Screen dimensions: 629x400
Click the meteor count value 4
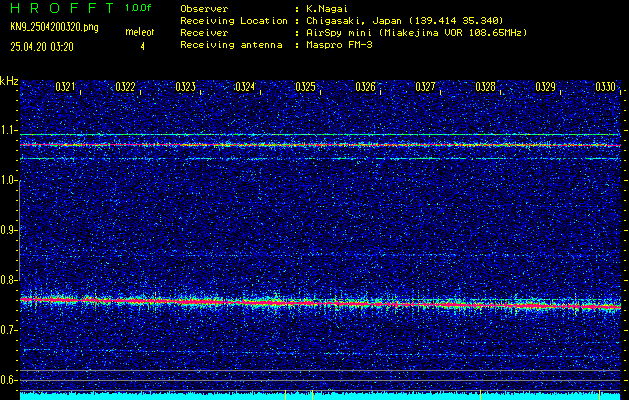(x=142, y=47)
